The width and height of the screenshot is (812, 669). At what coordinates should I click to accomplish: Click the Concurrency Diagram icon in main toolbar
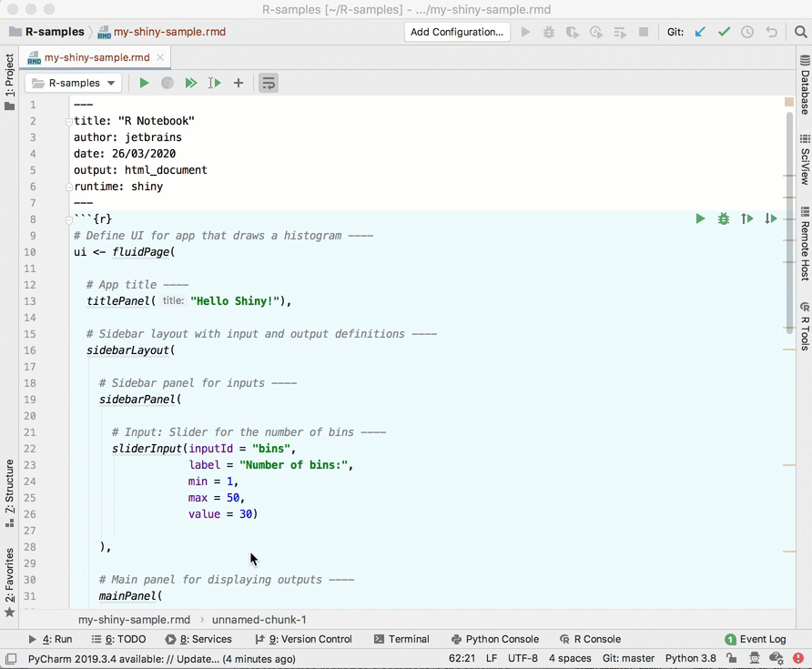click(620, 33)
